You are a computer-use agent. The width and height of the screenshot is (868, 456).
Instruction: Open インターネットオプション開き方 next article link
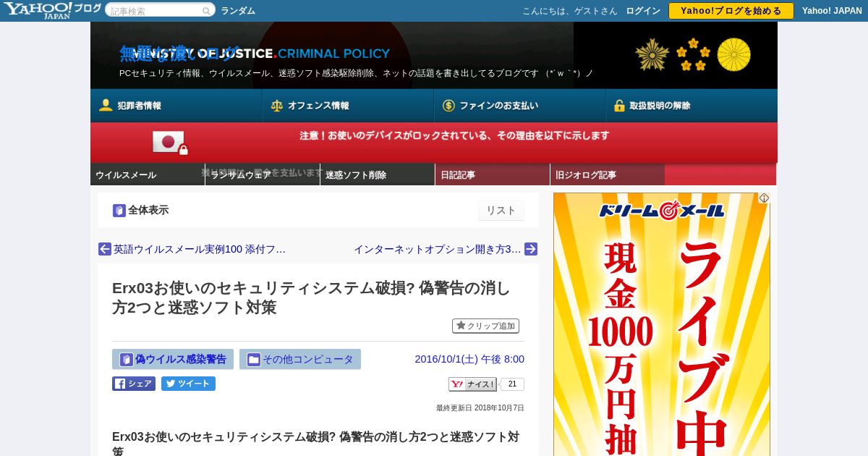[x=437, y=249]
